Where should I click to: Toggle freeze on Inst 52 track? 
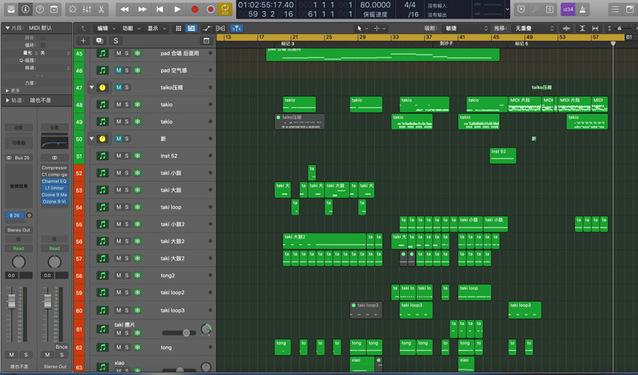pos(138,156)
